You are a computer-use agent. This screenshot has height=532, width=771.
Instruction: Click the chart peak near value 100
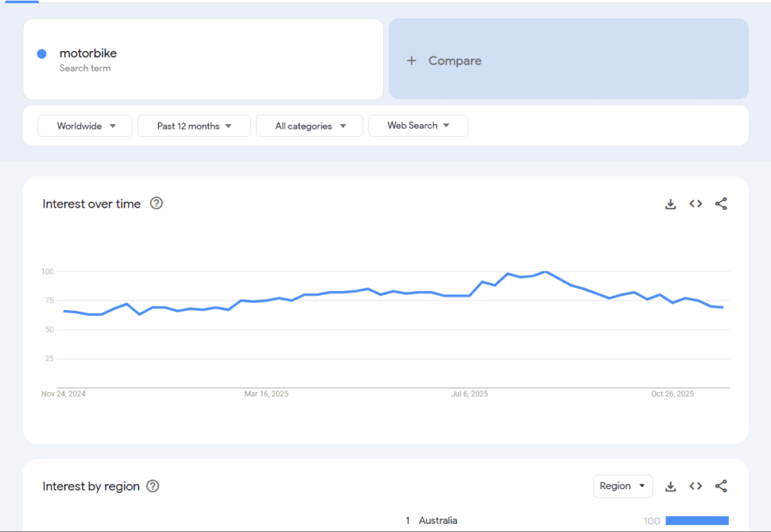[545, 272]
